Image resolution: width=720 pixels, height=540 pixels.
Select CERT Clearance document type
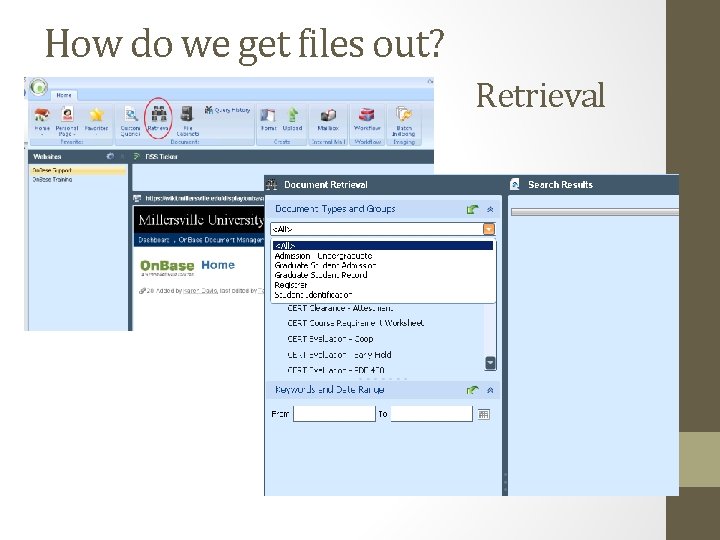coord(340,308)
